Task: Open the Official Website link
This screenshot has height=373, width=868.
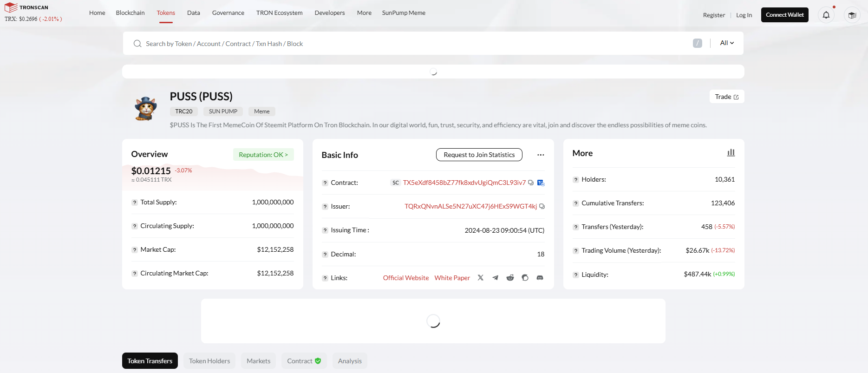Action: (x=406, y=278)
